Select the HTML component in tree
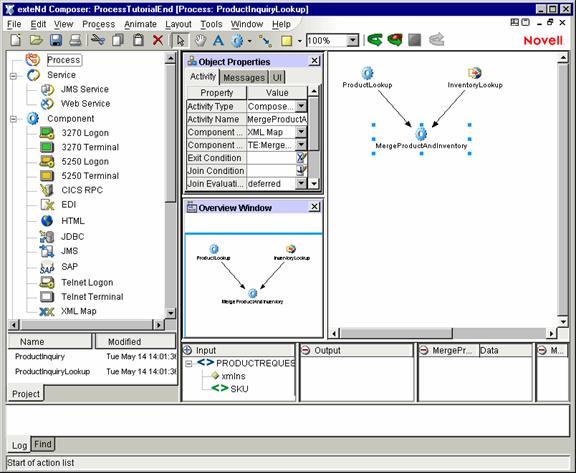 [x=73, y=221]
